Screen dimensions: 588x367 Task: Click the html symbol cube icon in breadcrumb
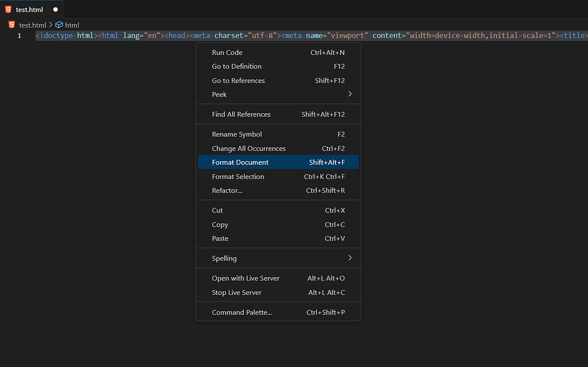[x=59, y=25]
